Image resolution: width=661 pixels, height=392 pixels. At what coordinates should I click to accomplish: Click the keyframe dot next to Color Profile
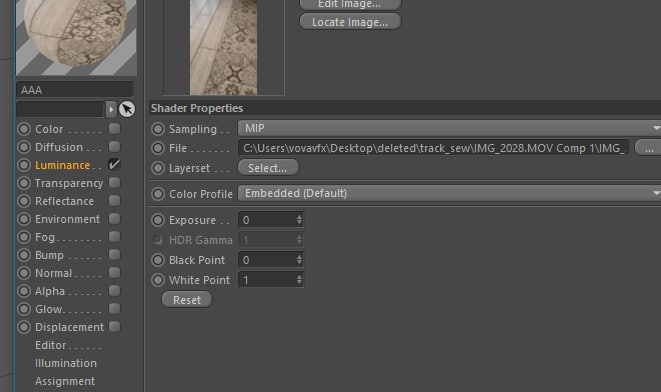point(158,194)
